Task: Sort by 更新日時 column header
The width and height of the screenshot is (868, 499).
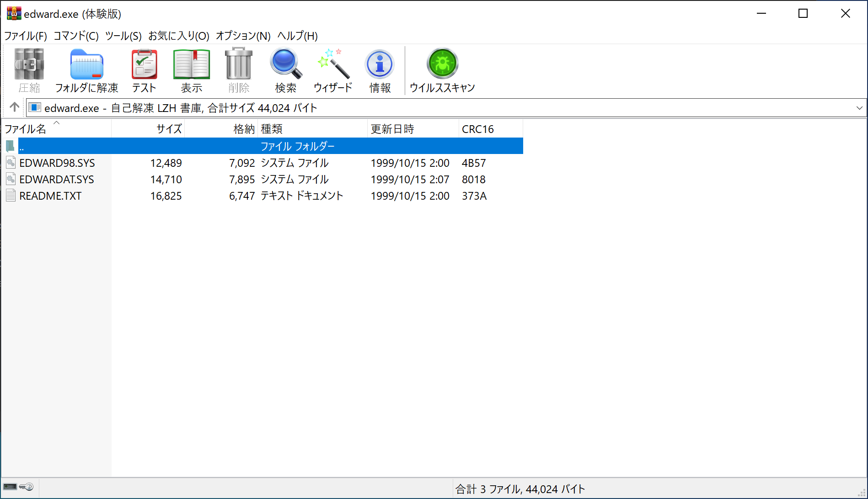Action: pos(413,128)
